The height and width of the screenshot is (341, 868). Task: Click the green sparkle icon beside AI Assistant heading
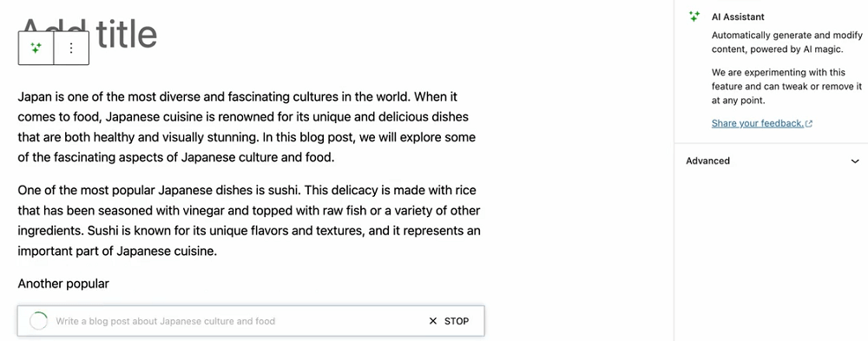click(694, 16)
